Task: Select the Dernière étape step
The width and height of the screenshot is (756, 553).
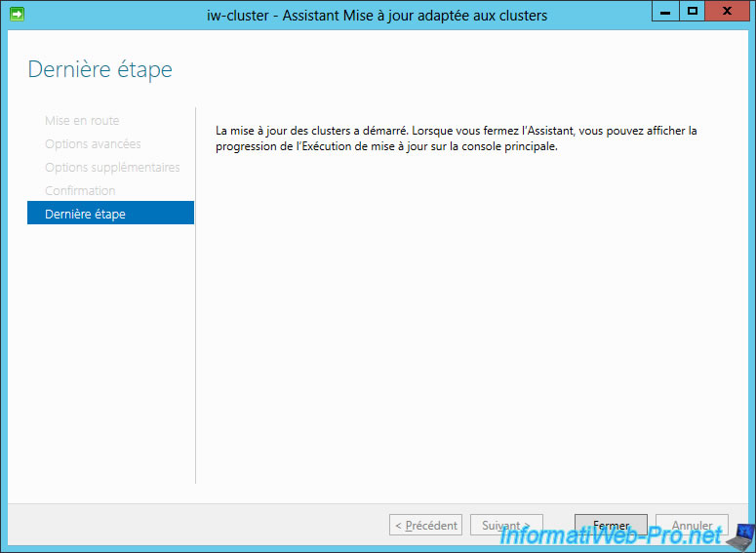Action: pos(110,213)
